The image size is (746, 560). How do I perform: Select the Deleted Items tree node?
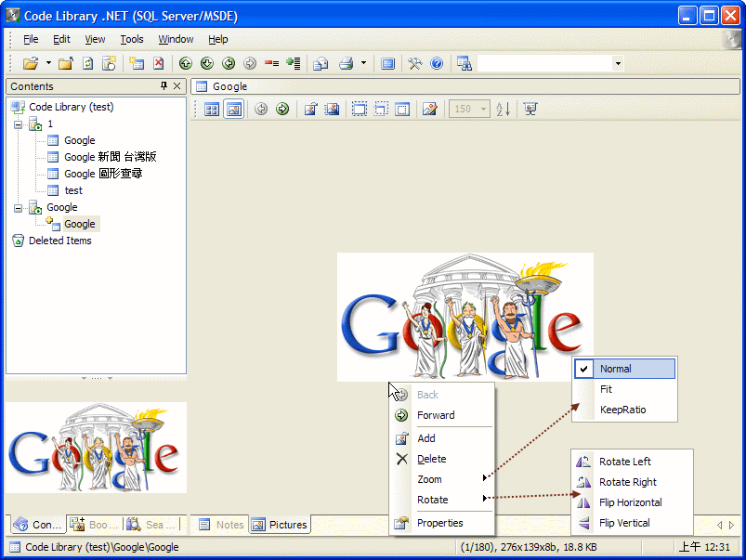click(60, 241)
